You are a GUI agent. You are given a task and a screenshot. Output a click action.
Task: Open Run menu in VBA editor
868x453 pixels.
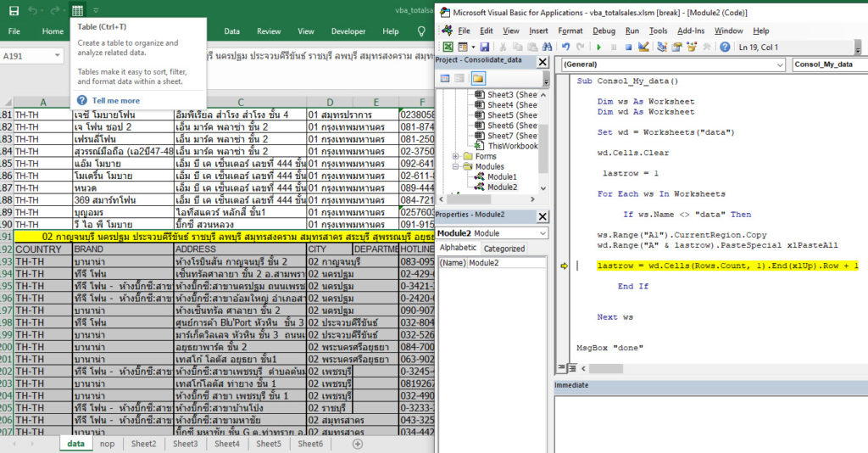click(632, 31)
